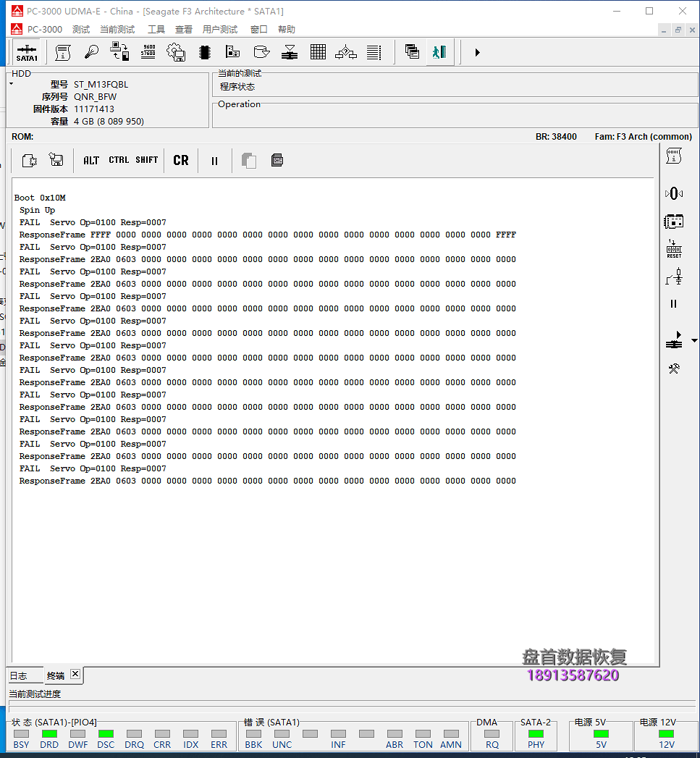Open the 测试 menu
700x758 pixels.
(x=81, y=30)
